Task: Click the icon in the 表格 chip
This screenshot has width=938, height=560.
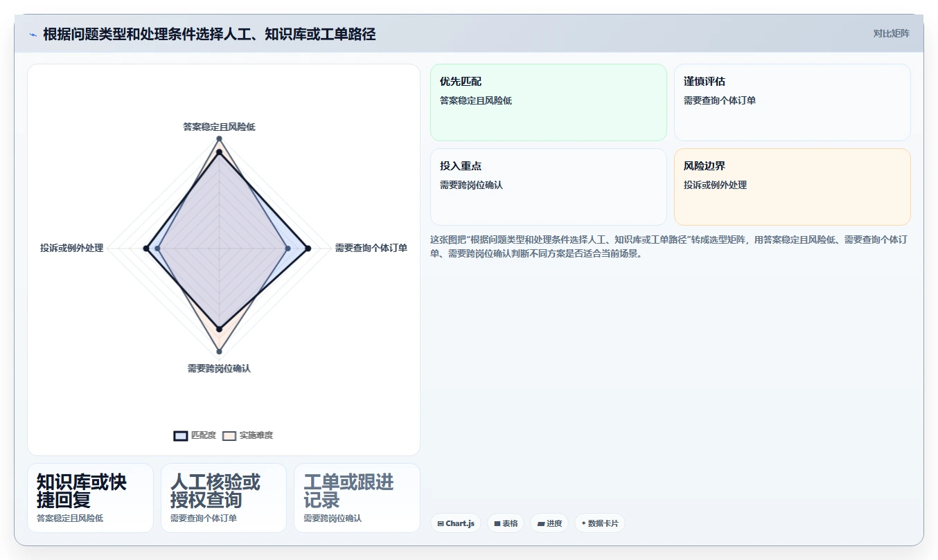Action: 497,524
